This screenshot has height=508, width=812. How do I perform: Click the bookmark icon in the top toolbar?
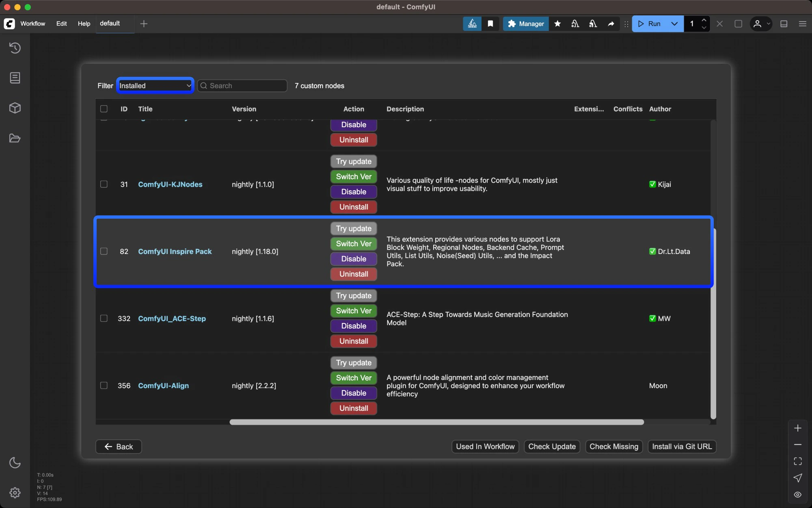(x=490, y=24)
